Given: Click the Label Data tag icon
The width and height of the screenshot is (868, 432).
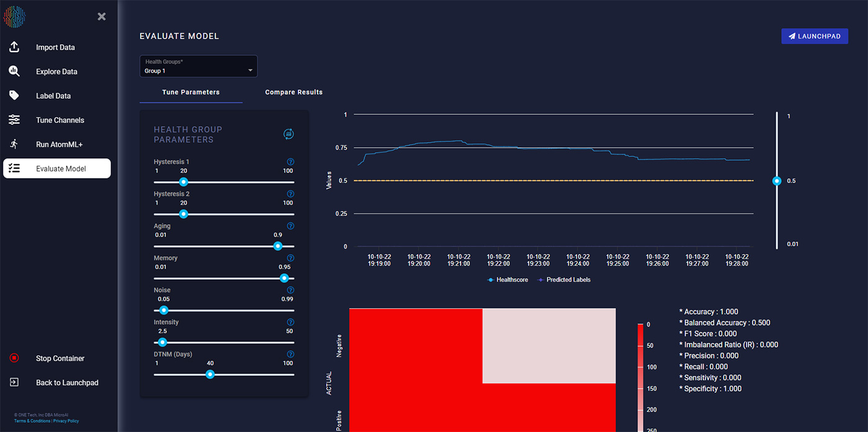Looking at the screenshot, I should pos(14,96).
